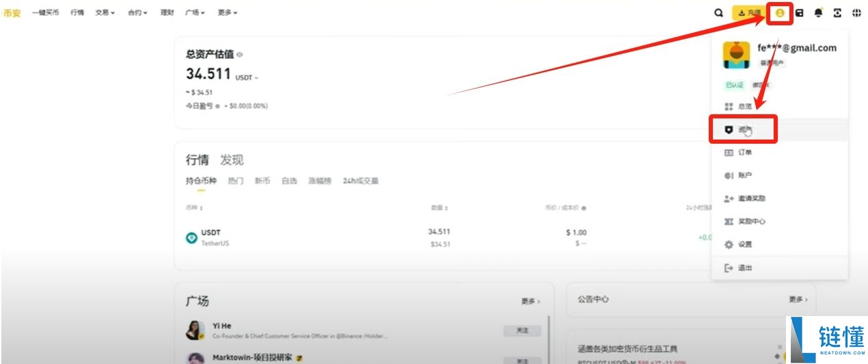Click the 普通用户 user level badge

coord(772,63)
